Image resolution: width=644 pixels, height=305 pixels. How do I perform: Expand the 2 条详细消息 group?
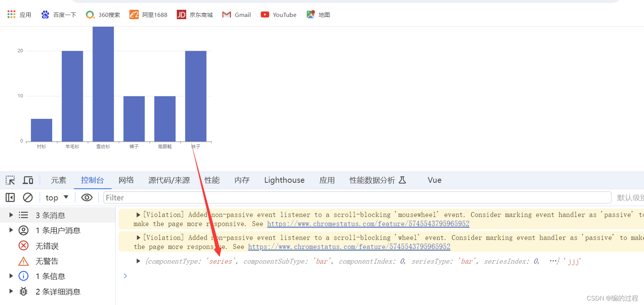click(11, 291)
